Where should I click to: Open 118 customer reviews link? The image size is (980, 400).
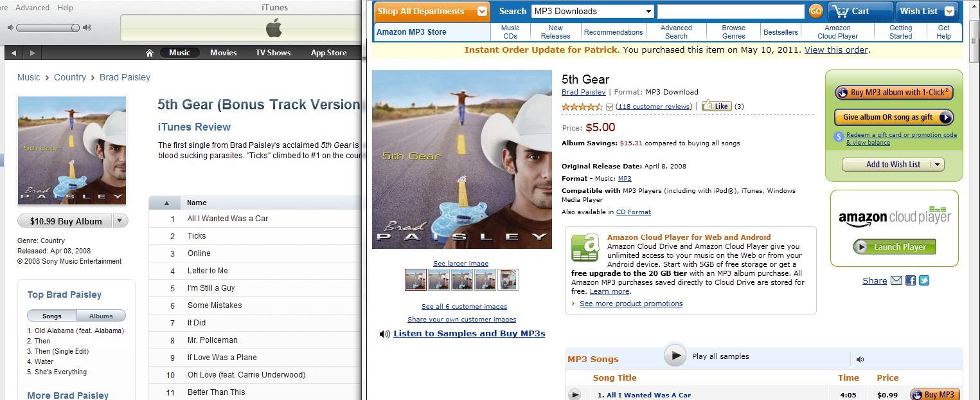[654, 106]
